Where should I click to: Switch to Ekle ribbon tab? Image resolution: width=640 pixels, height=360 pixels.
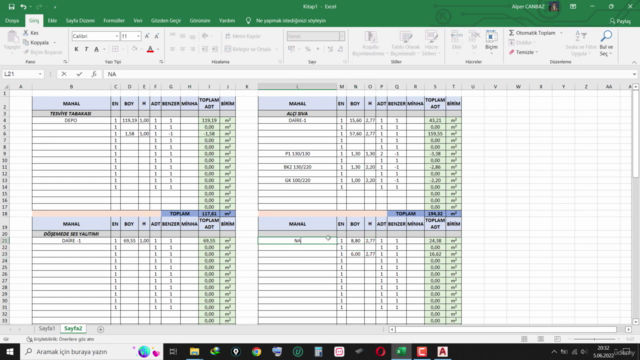pyautogui.click(x=52, y=20)
